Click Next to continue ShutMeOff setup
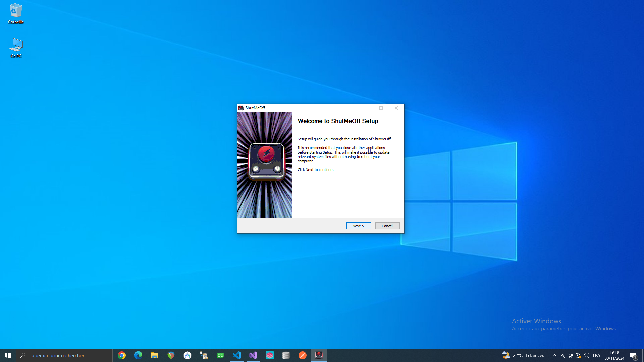Screen dimensions: 644x362 point(358,226)
